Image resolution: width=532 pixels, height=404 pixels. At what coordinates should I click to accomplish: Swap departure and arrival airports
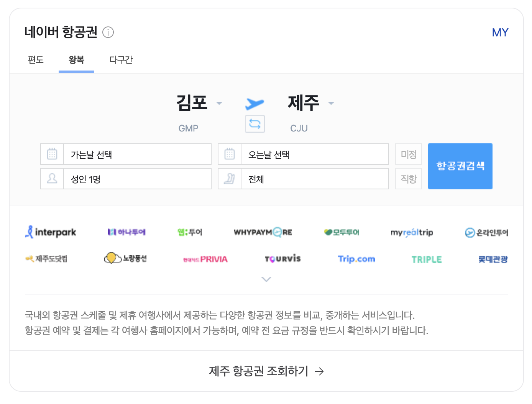click(x=255, y=124)
